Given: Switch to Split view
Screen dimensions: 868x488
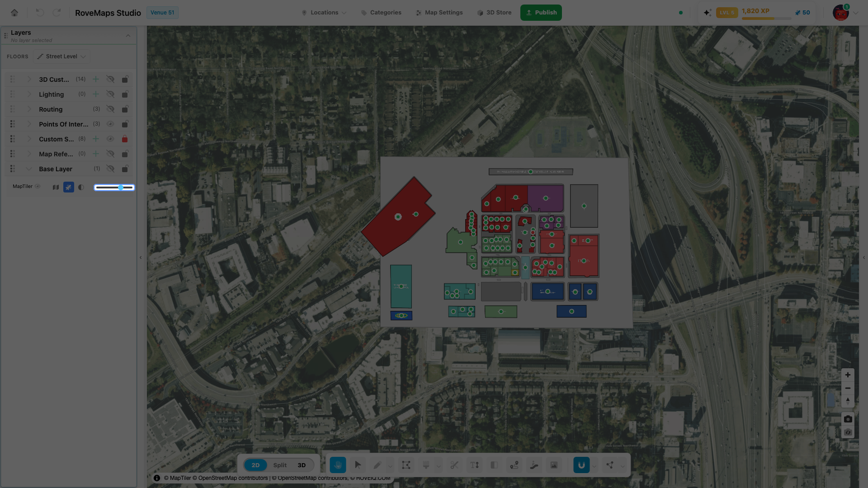Looking at the screenshot, I should click(280, 465).
